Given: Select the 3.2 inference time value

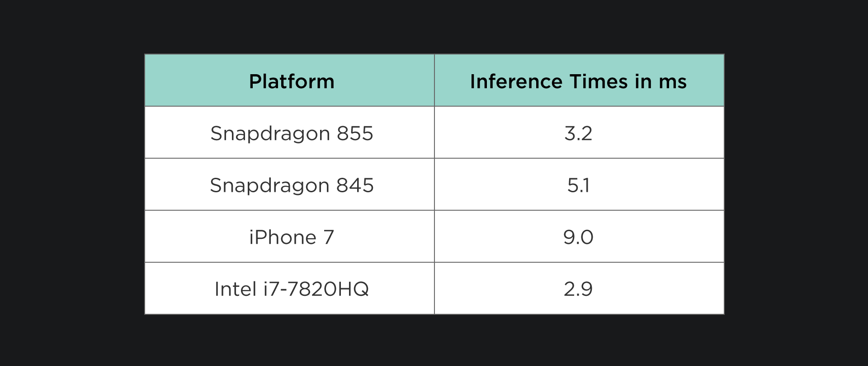Looking at the screenshot, I should tap(578, 133).
